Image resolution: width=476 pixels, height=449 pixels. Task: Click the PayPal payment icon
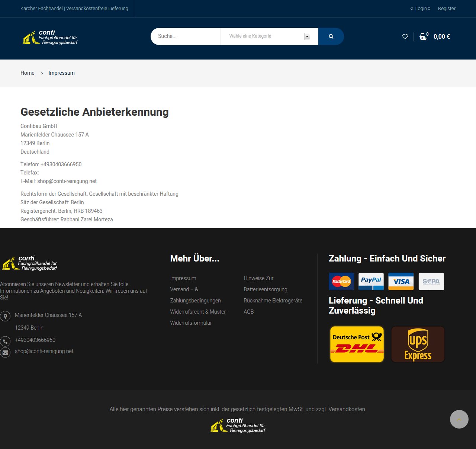(371, 281)
